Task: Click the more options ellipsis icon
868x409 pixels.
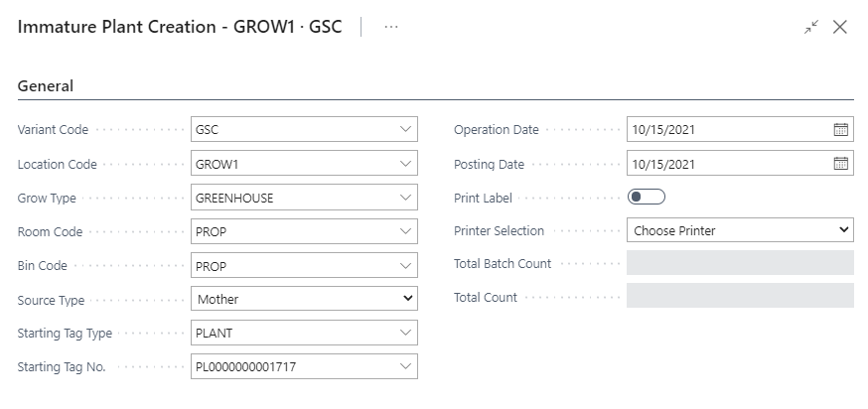Action: (x=391, y=27)
